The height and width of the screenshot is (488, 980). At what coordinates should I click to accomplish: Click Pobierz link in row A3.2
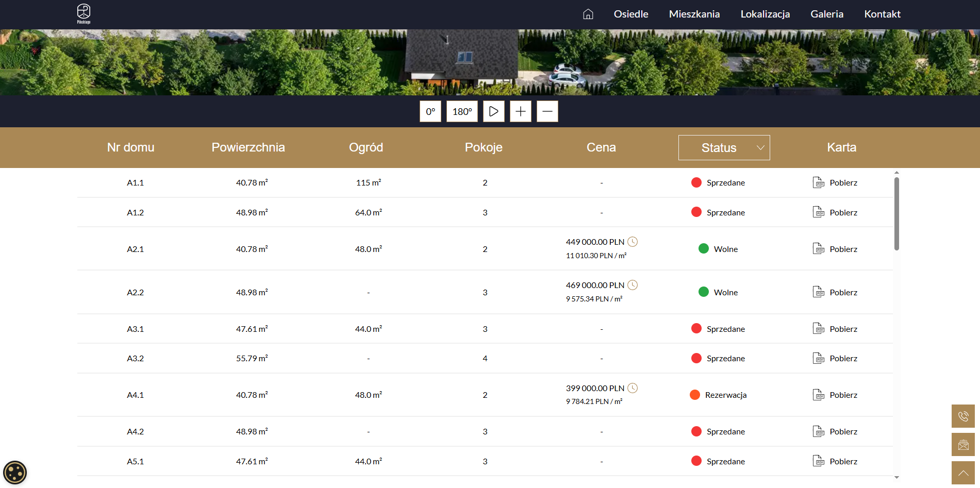point(843,359)
